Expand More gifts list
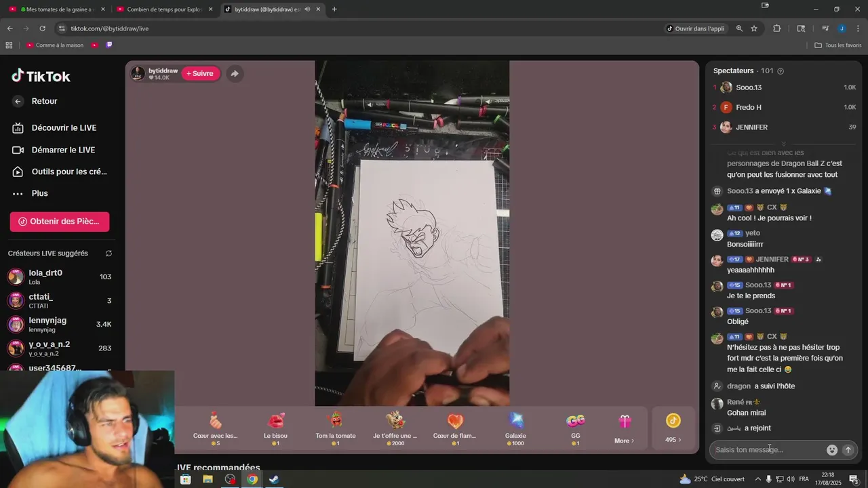 pyautogui.click(x=625, y=428)
